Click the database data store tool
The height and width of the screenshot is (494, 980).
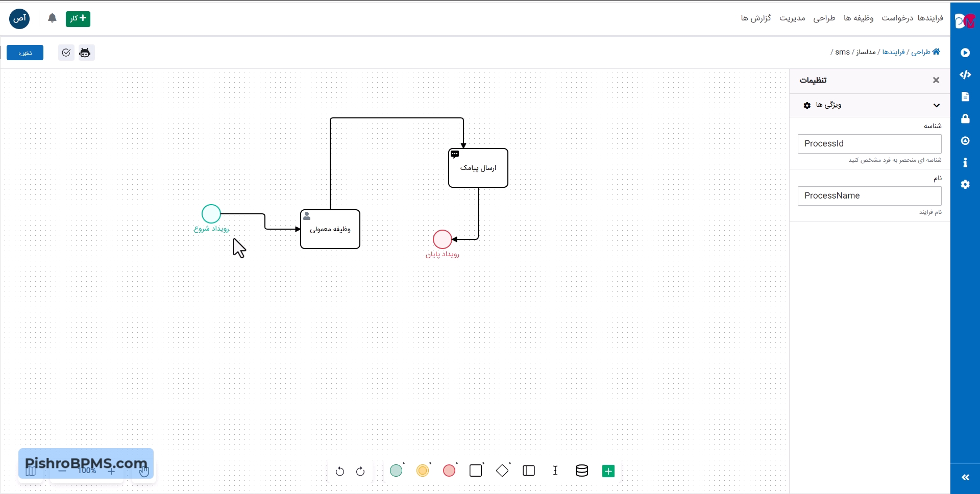[582, 471]
